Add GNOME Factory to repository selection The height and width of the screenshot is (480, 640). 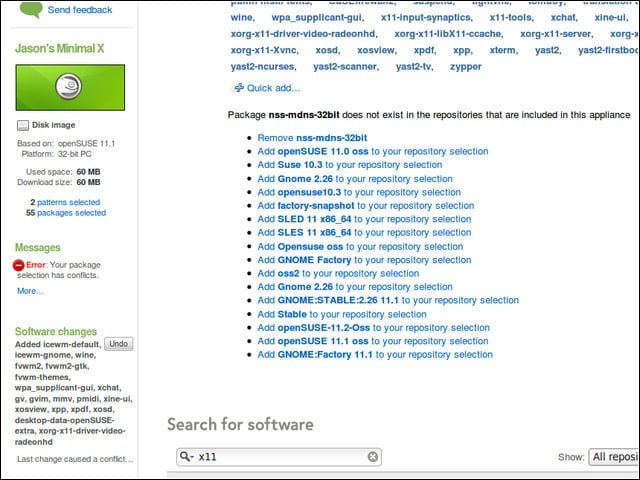coord(364,260)
